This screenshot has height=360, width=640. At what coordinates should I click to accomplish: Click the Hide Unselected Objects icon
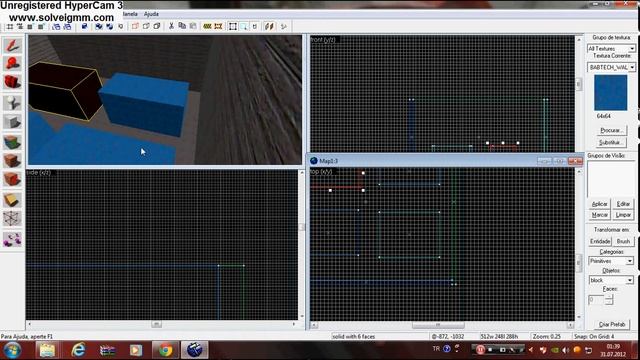[x=146, y=27]
